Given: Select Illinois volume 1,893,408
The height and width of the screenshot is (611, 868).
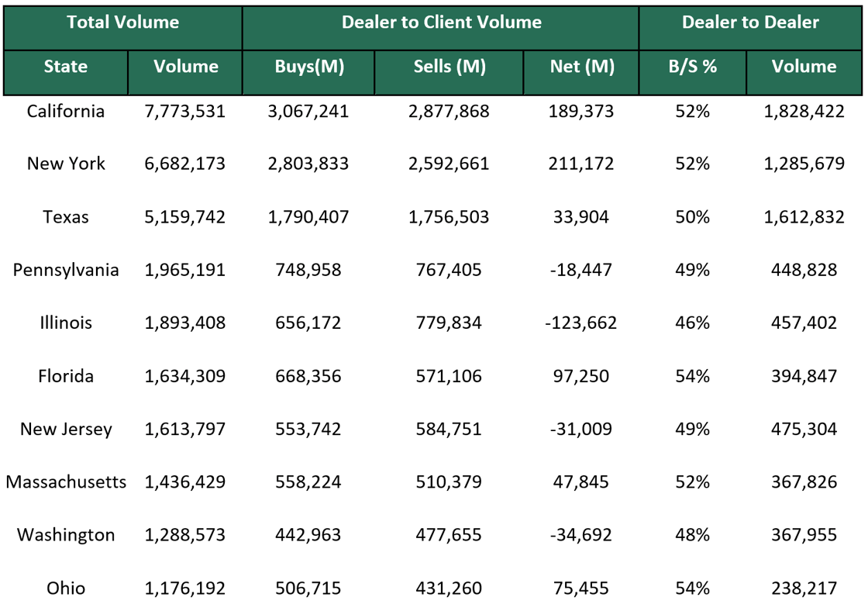Looking at the screenshot, I should (185, 323).
